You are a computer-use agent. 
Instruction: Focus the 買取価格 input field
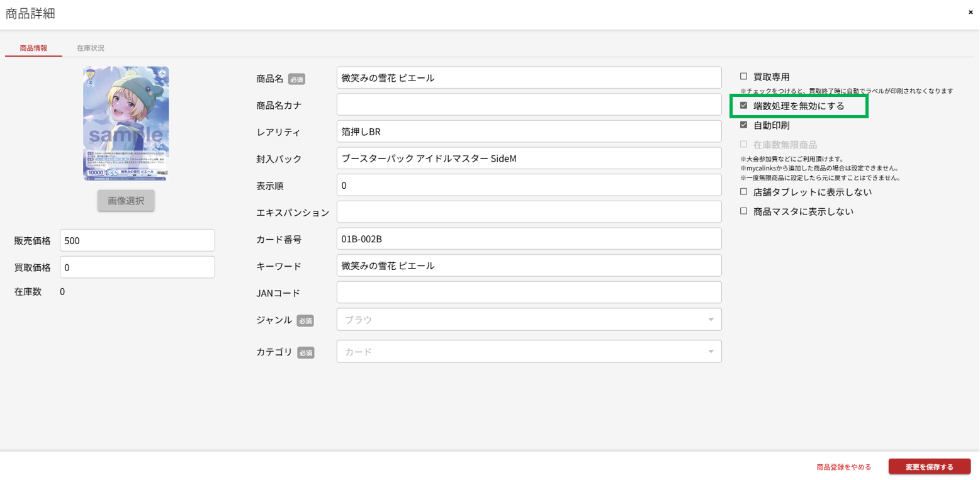(137, 267)
